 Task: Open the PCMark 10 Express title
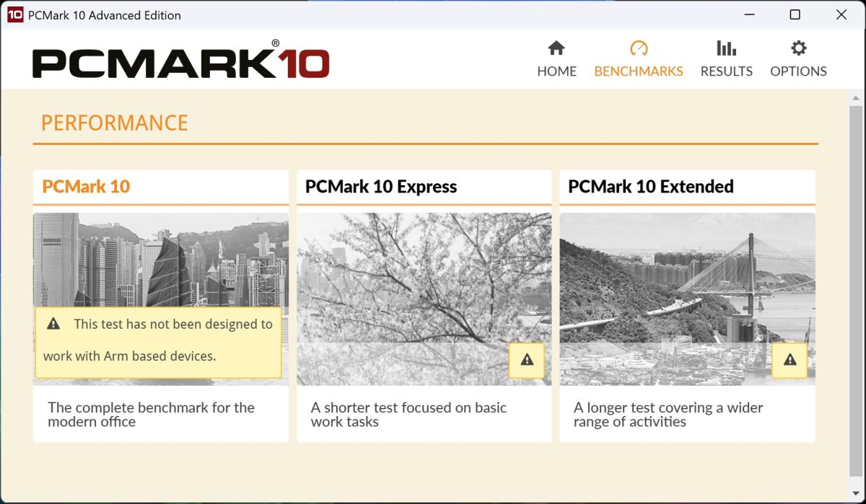380,187
